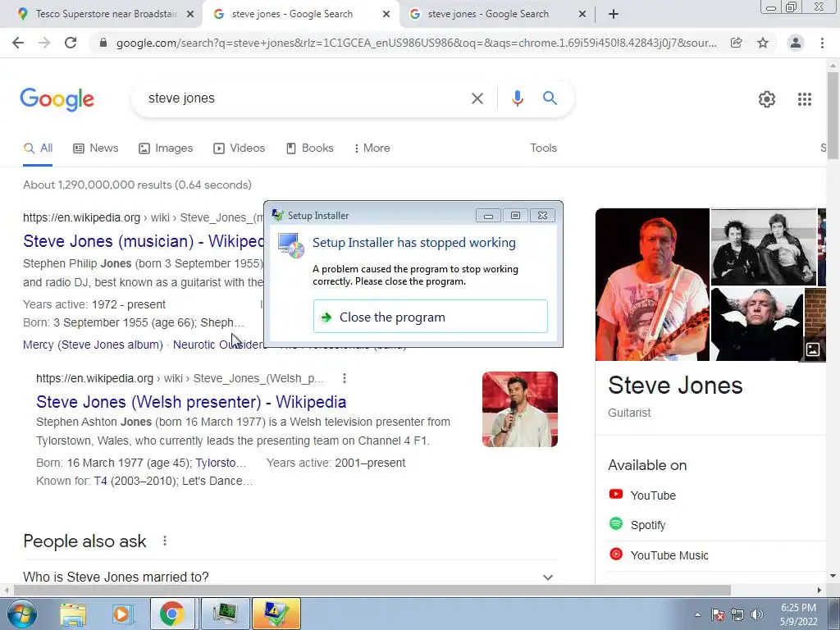Image resolution: width=840 pixels, height=630 pixels.
Task: Switch to News results
Action: coord(96,148)
